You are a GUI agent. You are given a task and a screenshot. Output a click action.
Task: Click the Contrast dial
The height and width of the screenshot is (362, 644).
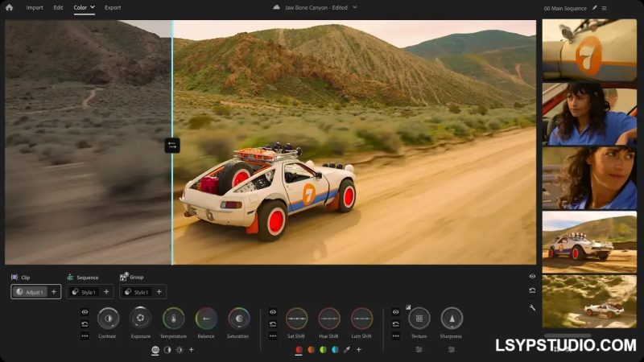point(108,318)
